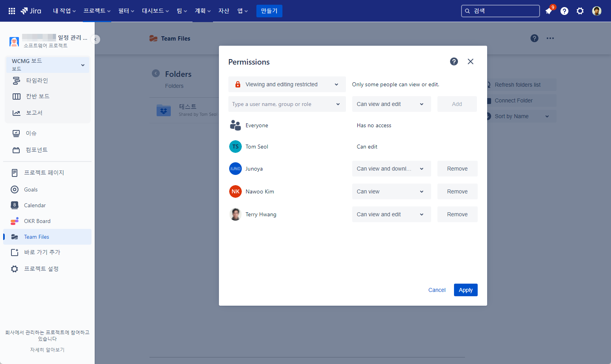Close the Permissions dialog with X
The height and width of the screenshot is (364, 611).
471,61
